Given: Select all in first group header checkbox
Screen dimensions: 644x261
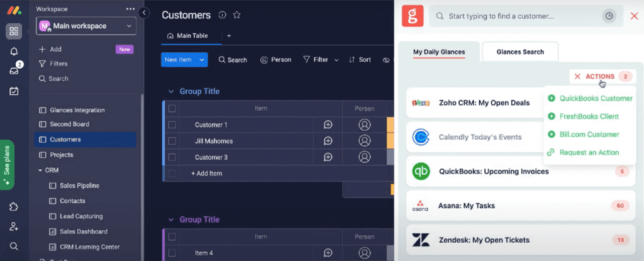Looking at the screenshot, I should (172, 109).
